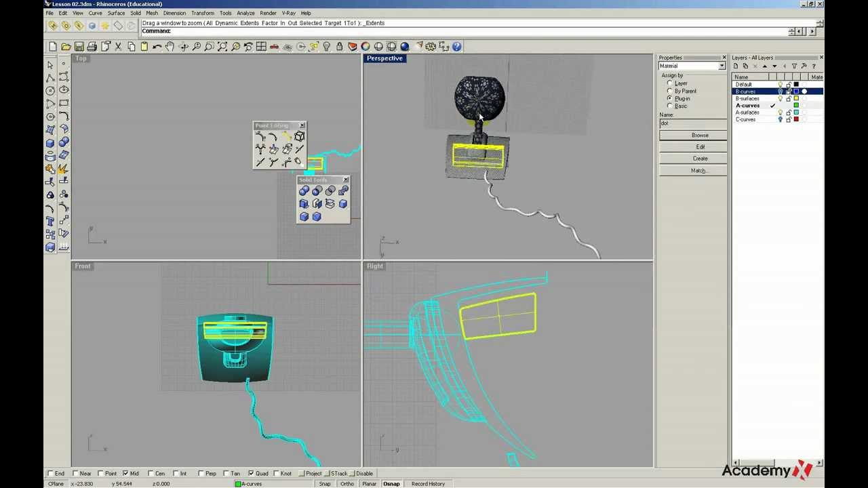Image resolution: width=868 pixels, height=488 pixels.
Task: Open the V-Ray menu
Action: [288, 13]
